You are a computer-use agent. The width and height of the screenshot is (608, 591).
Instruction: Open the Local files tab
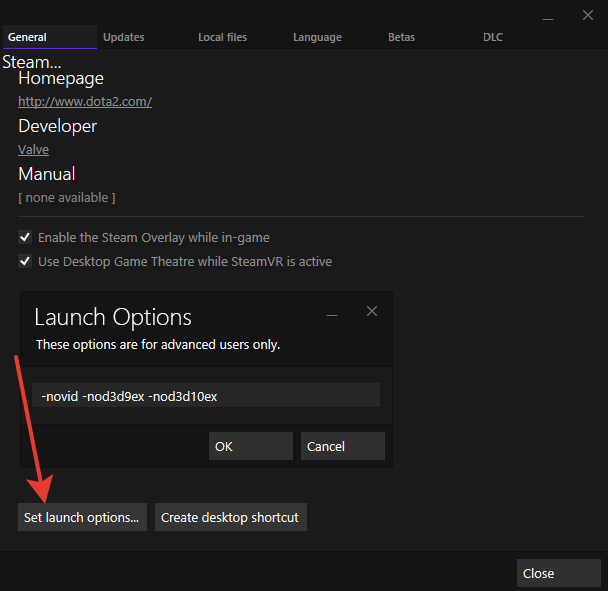tap(222, 37)
